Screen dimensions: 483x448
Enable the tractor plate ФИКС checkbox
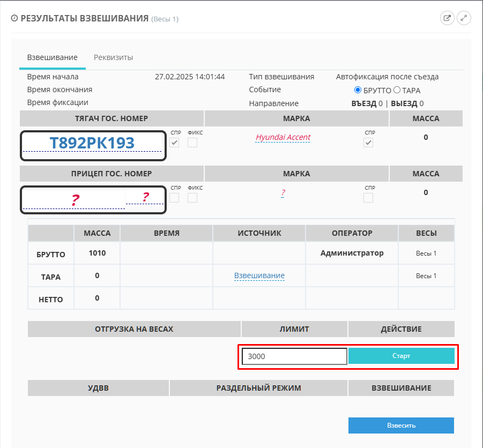pyautogui.click(x=192, y=143)
